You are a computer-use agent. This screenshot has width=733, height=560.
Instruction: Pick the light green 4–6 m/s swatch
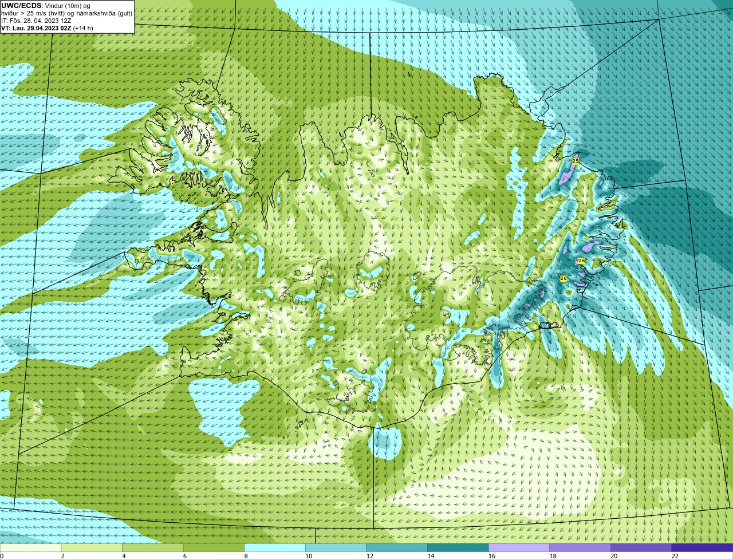pos(153,548)
